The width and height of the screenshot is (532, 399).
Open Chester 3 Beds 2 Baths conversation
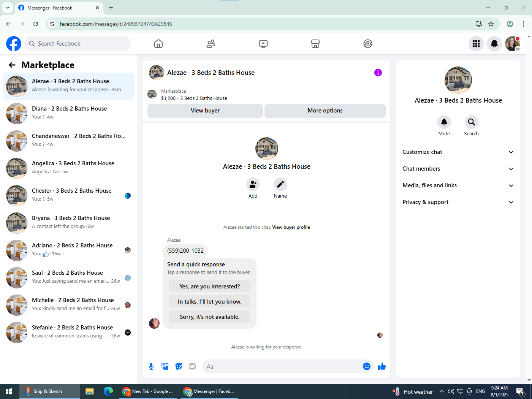pyautogui.click(x=68, y=196)
